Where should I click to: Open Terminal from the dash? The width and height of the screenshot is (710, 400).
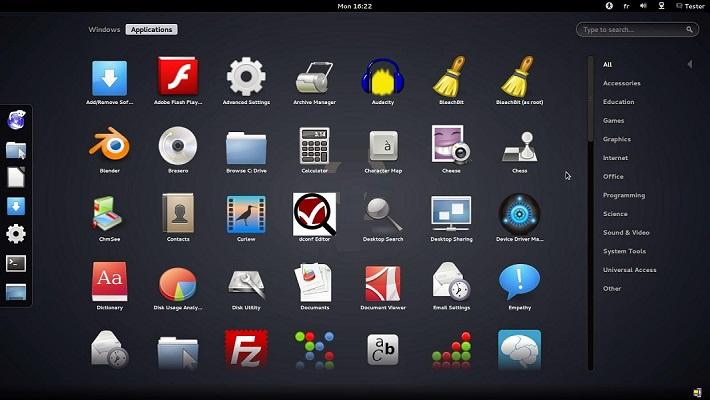pyautogui.click(x=16, y=264)
